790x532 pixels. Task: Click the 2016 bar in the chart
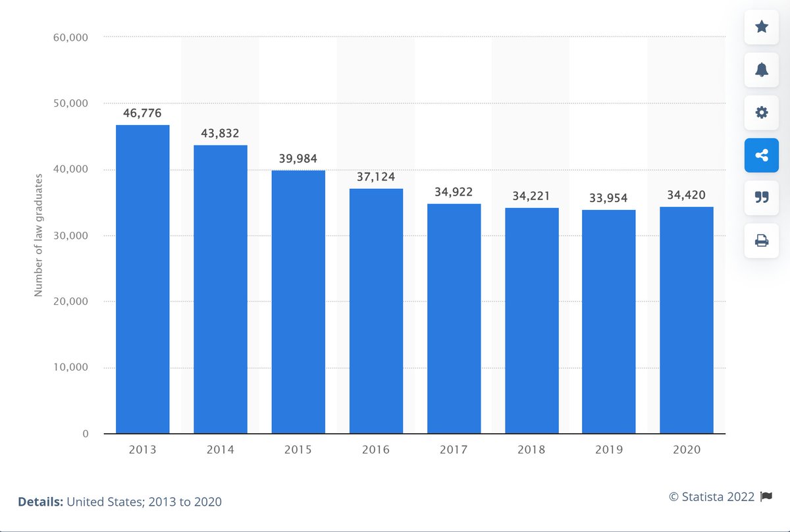pos(376,309)
